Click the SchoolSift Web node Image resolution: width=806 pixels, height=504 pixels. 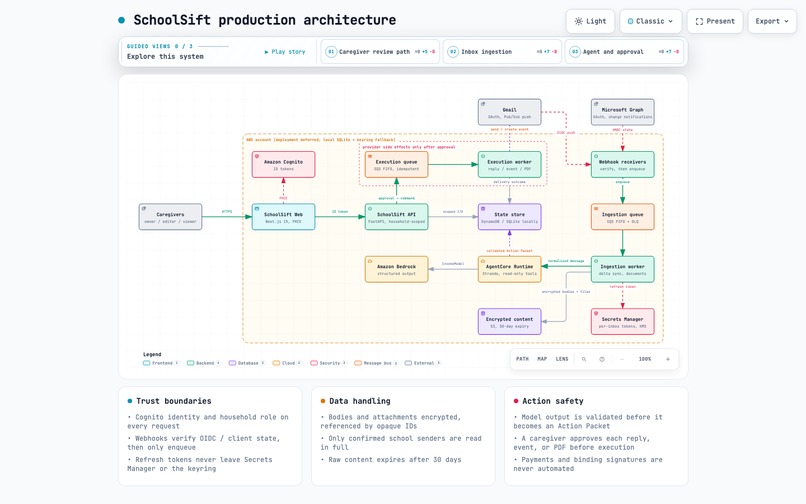tap(283, 217)
